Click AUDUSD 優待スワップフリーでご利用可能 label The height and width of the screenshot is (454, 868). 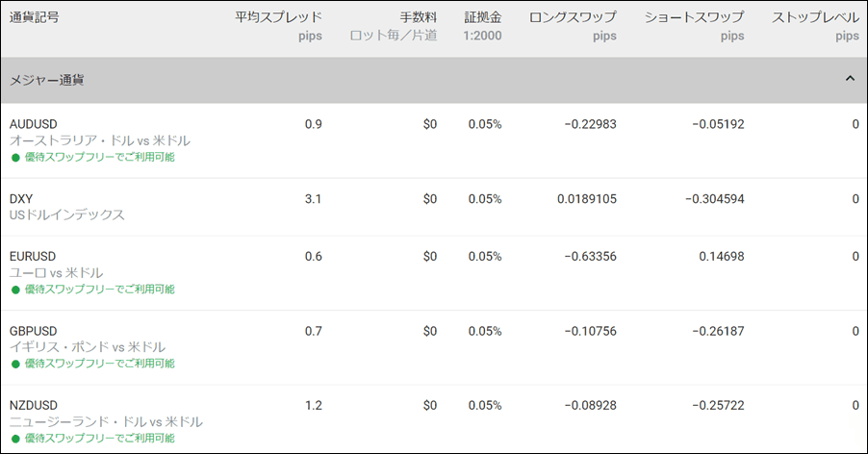(x=99, y=157)
